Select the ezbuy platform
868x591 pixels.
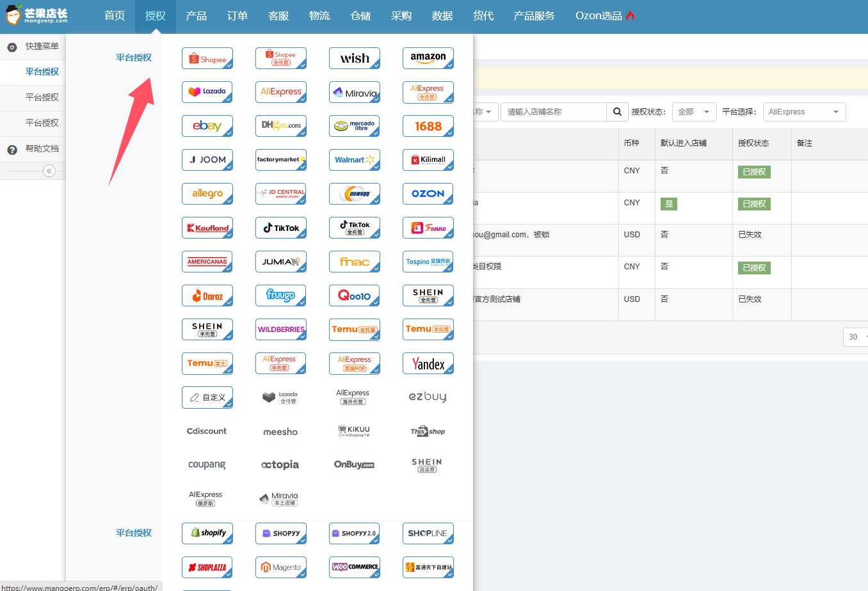click(x=428, y=397)
